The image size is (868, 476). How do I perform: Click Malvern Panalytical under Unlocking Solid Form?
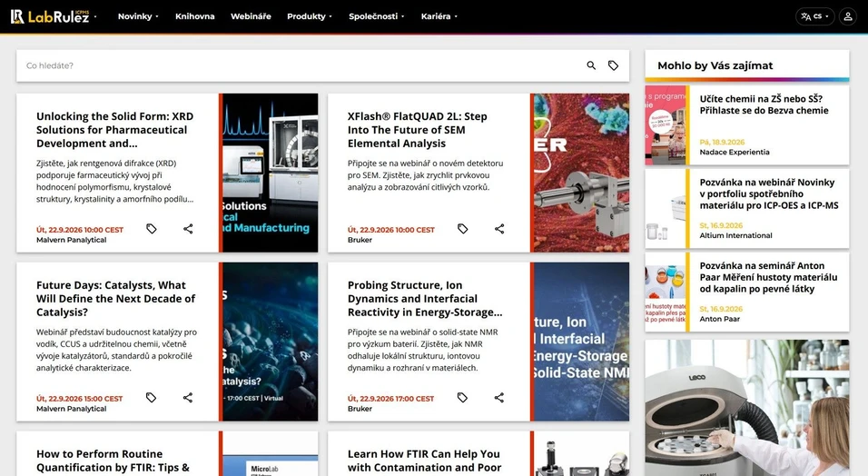tap(72, 240)
